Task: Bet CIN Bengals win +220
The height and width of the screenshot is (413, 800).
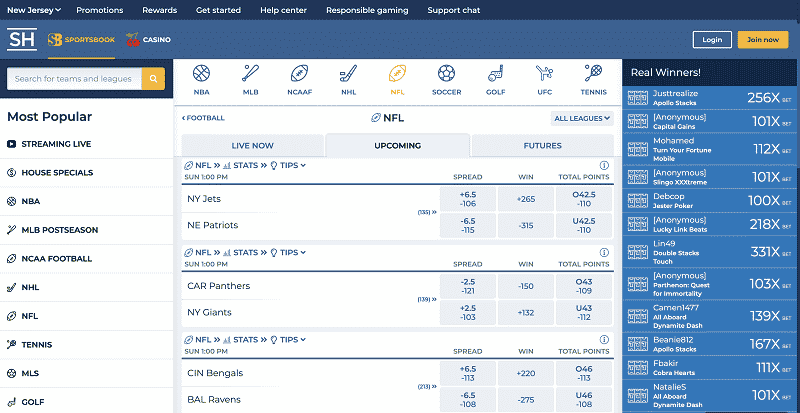Action: click(526, 373)
